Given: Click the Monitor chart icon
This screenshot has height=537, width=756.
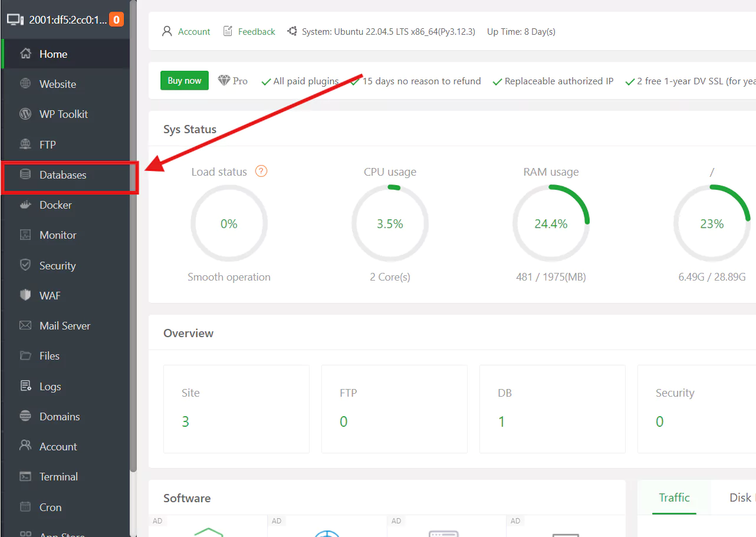Looking at the screenshot, I should click(x=25, y=235).
